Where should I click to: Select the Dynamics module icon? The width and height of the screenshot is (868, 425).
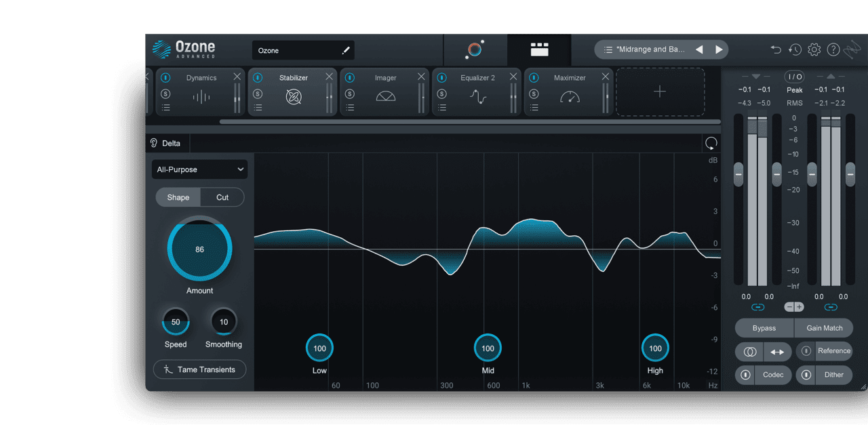(201, 98)
